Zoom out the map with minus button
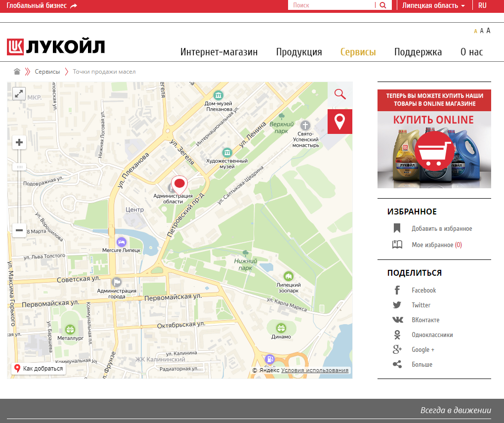The height and width of the screenshot is (423, 504). coord(19,230)
